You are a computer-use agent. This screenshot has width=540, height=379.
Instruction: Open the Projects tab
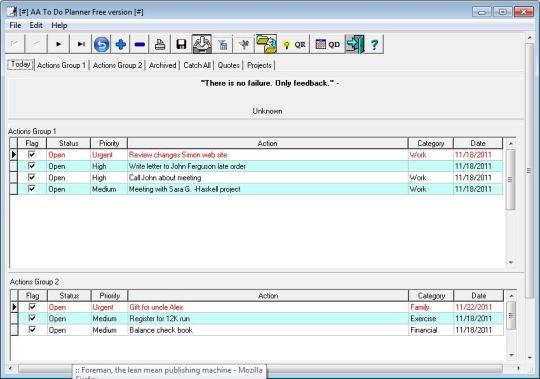tap(259, 65)
